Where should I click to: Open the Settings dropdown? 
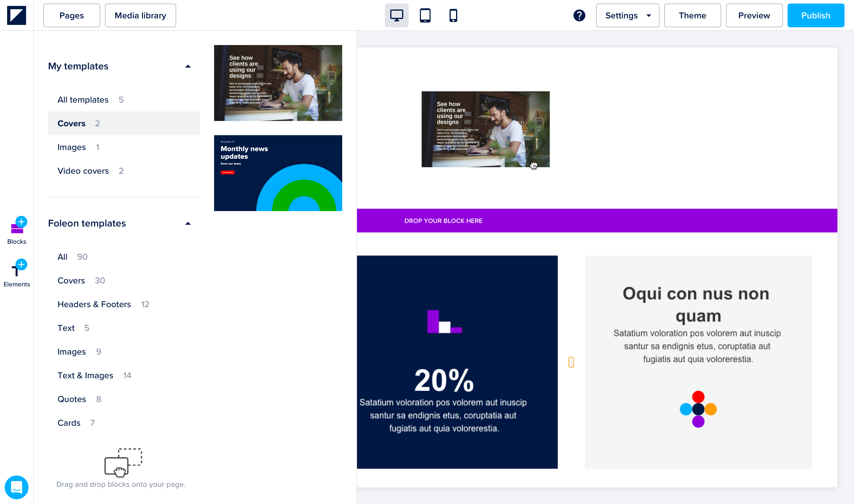coord(627,15)
